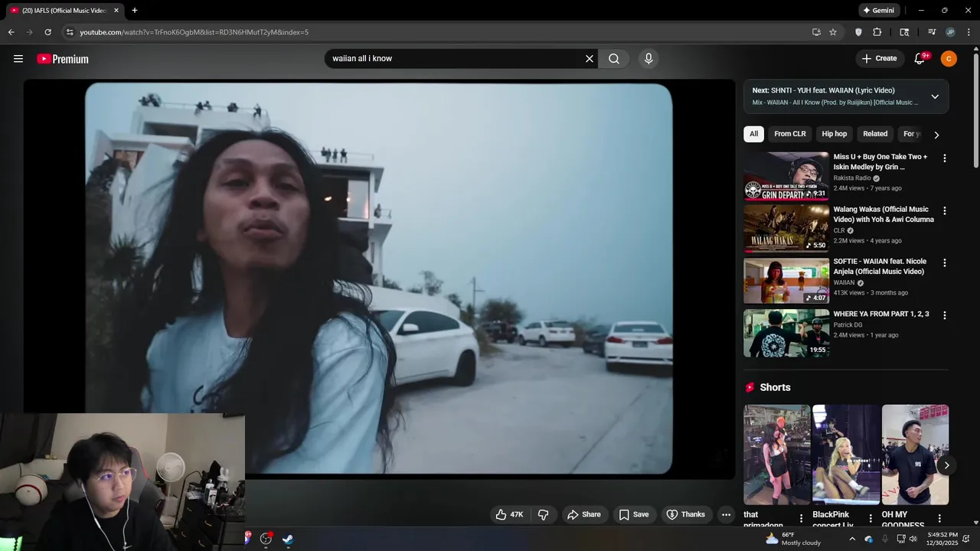
Task: Install app icon in address bar
Action: [x=816, y=32]
